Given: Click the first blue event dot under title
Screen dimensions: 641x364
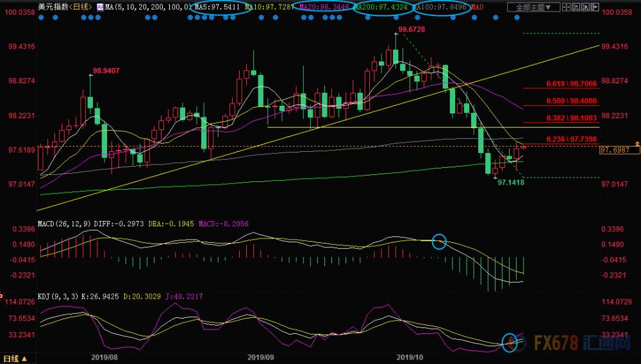Looking at the screenshot, I should click(x=41, y=17).
